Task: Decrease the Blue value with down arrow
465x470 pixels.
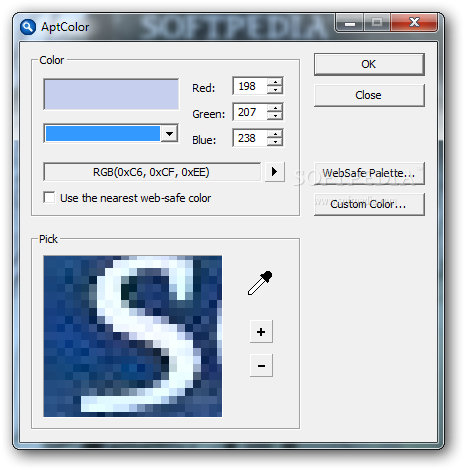Action: pyautogui.click(x=275, y=142)
